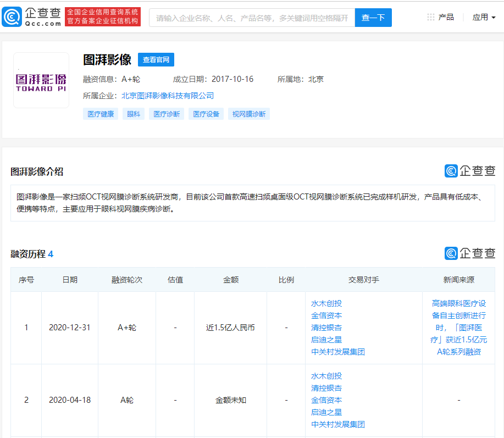Click the Qcc.com logo icon
The image size is (504, 438).
click(12, 17)
